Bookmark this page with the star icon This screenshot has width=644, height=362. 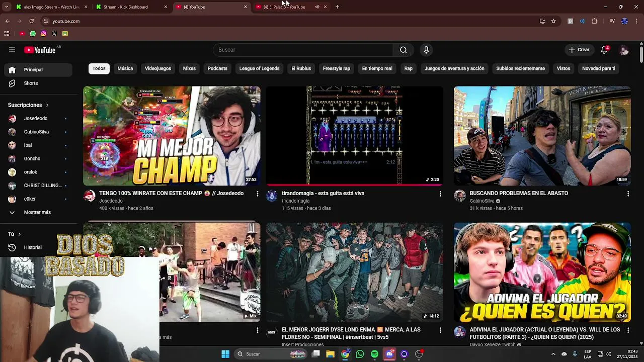pyautogui.click(x=553, y=21)
